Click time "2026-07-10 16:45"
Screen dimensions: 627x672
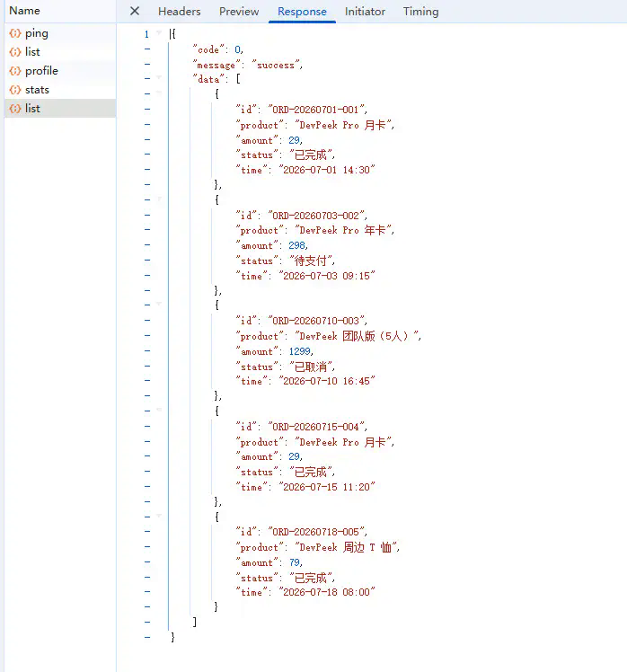click(x=327, y=382)
